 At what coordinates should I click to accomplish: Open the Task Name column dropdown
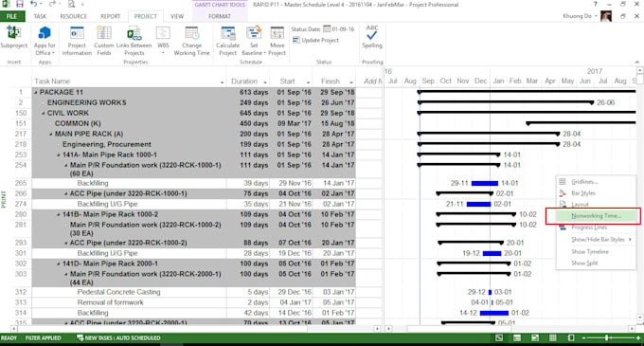click(x=222, y=82)
